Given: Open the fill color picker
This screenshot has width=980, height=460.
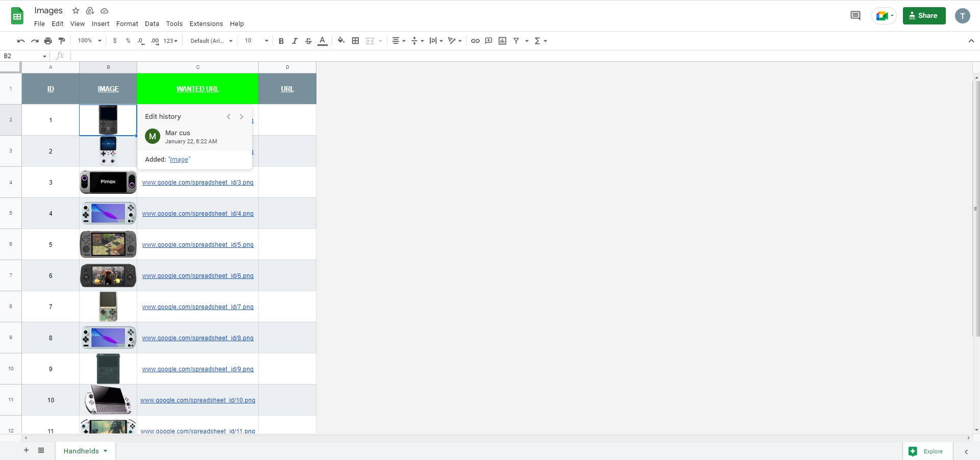Looking at the screenshot, I should click(341, 41).
